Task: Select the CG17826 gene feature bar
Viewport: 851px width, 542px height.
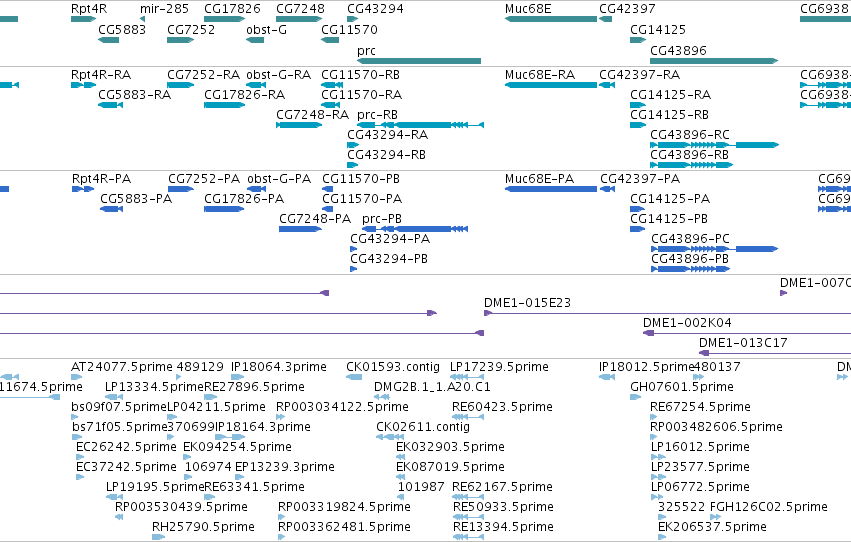Action: 224,19
